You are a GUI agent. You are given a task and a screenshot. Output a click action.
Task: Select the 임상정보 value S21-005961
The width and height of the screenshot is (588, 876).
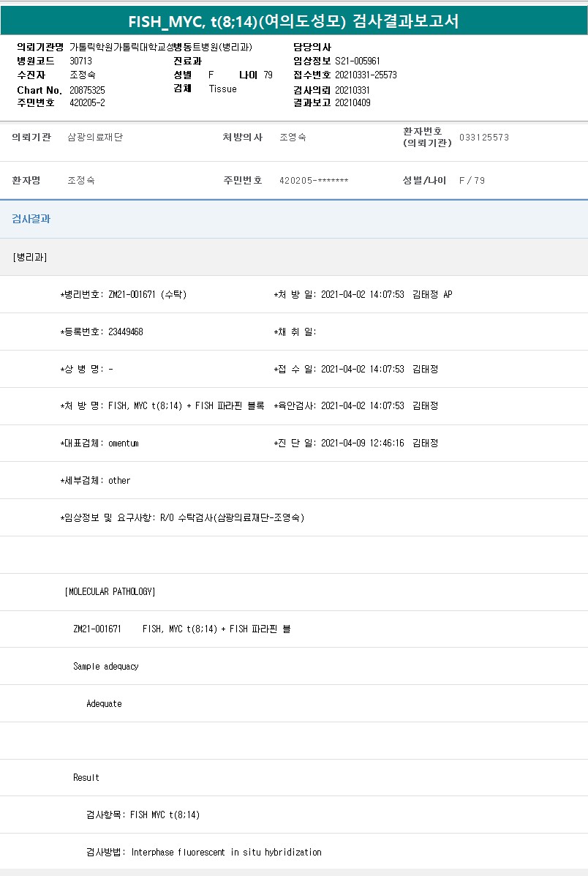tap(357, 61)
